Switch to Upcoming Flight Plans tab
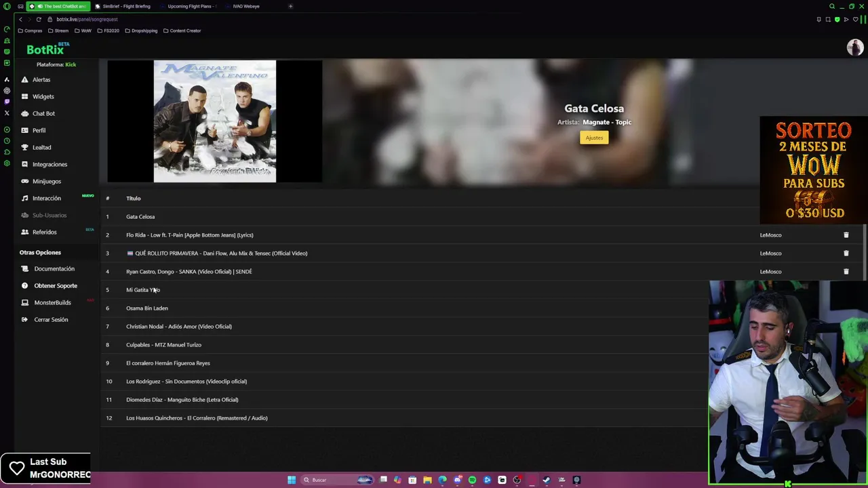Viewport: 868px width, 488px height. (x=189, y=6)
